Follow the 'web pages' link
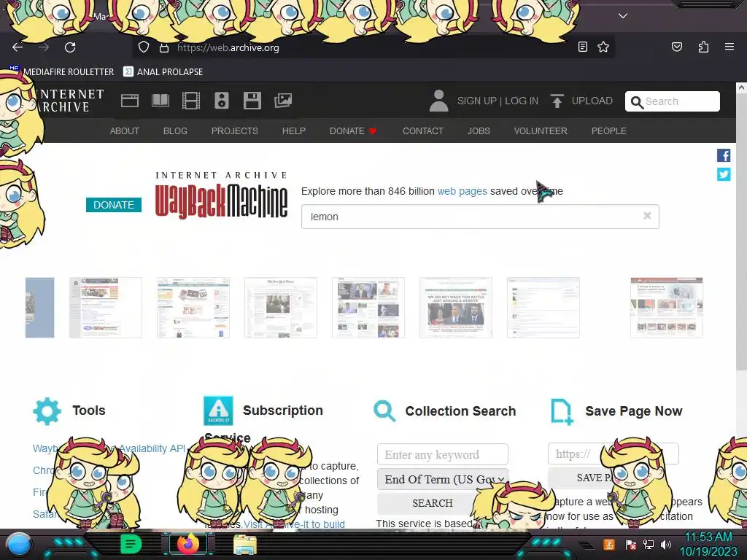Viewport: 747px width, 560px height. (x=462, y=191)
